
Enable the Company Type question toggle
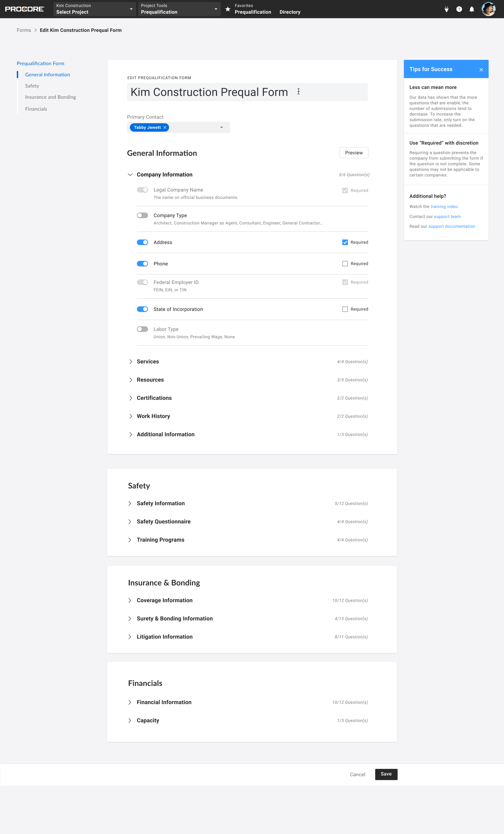[x=142, y=216]
